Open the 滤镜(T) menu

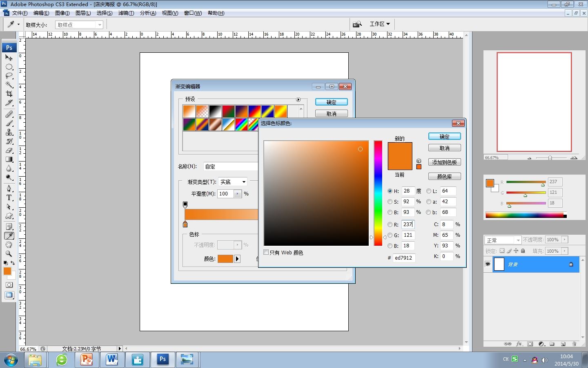126,13
